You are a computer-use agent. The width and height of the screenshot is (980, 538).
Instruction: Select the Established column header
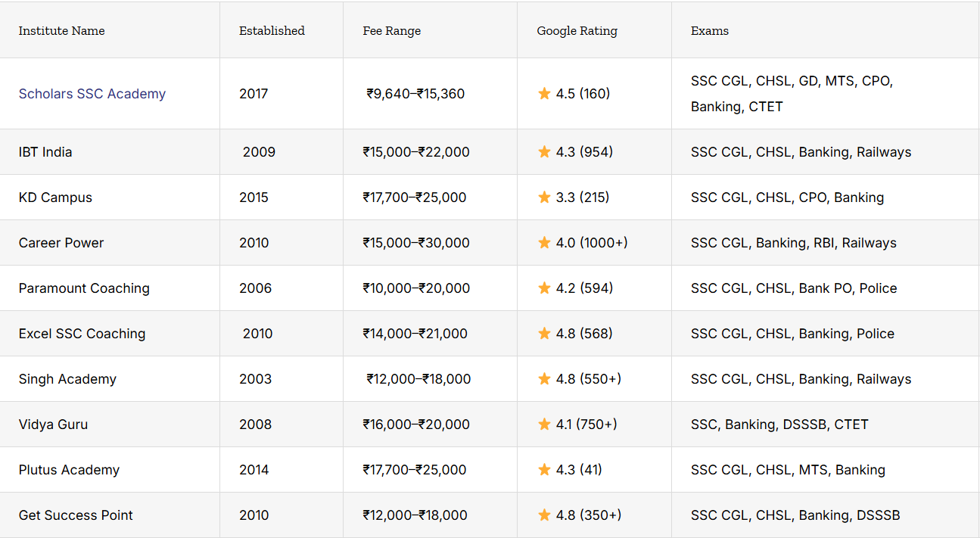272,31
